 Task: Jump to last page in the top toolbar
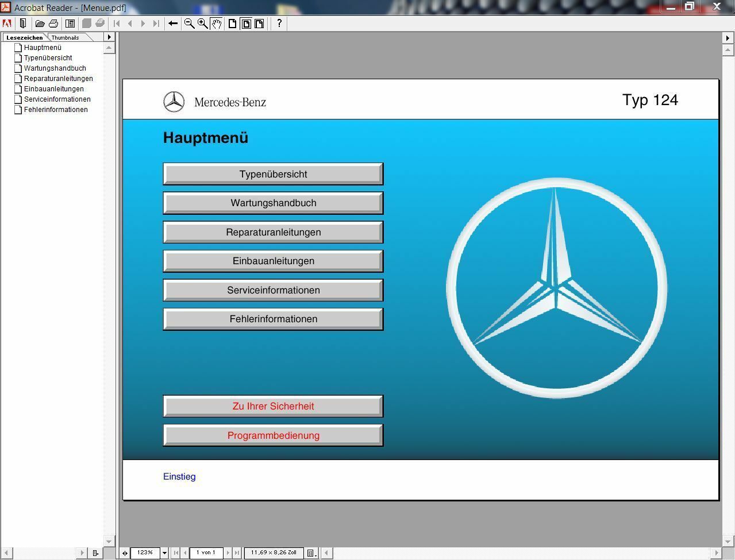156,24
